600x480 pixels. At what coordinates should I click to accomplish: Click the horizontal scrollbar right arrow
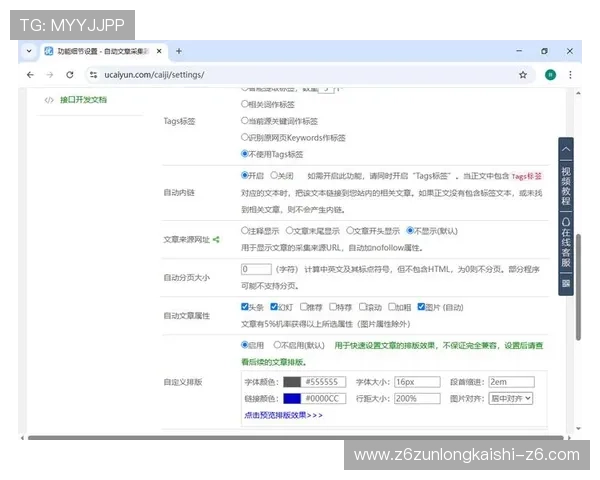569,438
